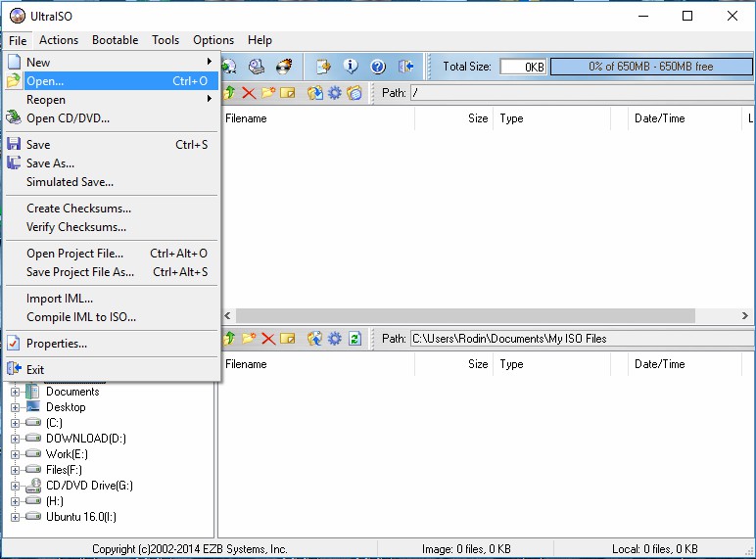Click the folder with blue note icon in image toolbar

[x=354, y=93]
